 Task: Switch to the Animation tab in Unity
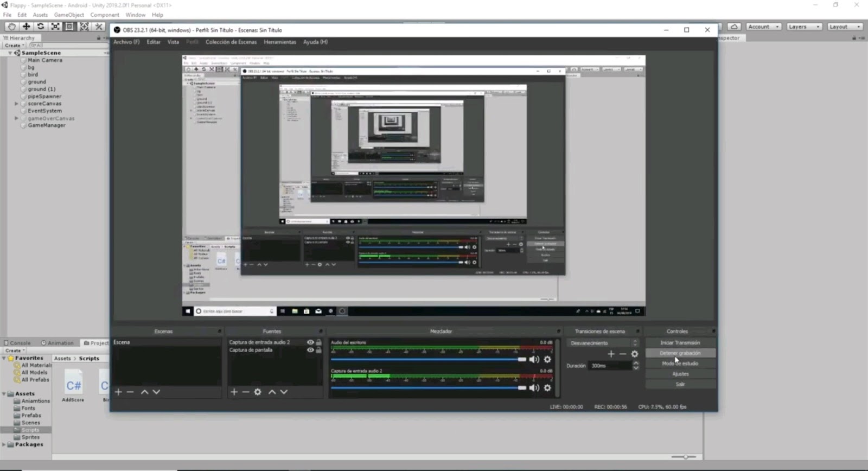(x=58, y=343)
